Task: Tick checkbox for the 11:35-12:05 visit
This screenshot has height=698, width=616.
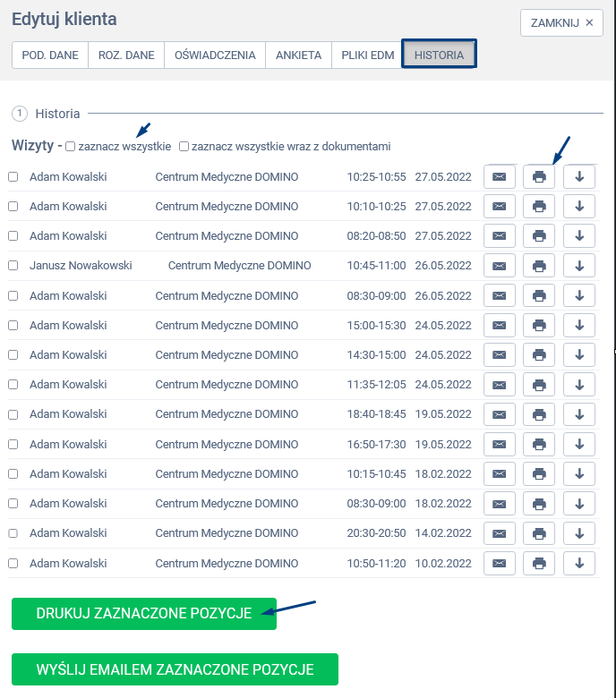Action: [x=13, y=385]
